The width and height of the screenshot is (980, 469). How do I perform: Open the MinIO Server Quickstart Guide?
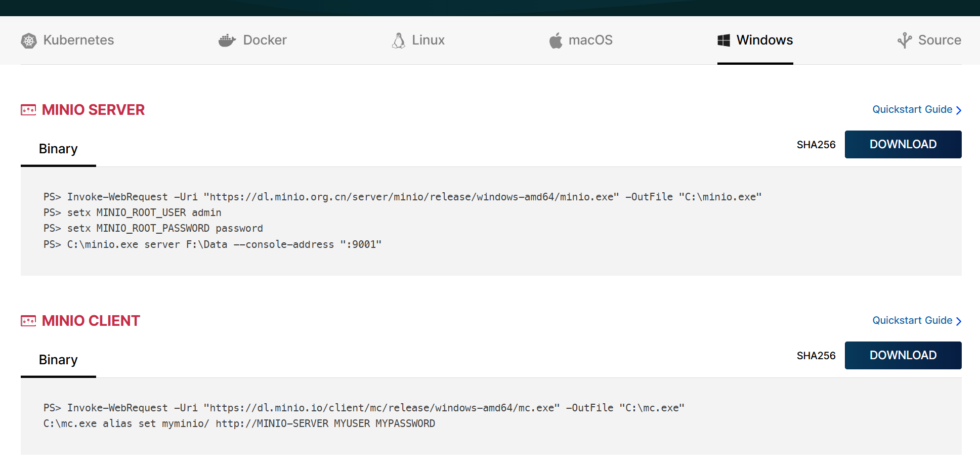point(916,110)
